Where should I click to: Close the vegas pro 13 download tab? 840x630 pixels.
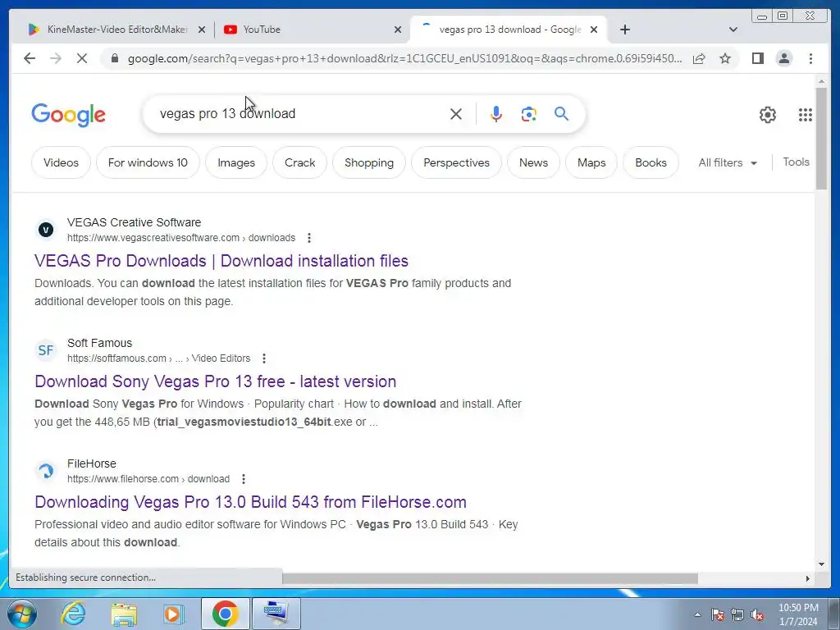point(594,30)
